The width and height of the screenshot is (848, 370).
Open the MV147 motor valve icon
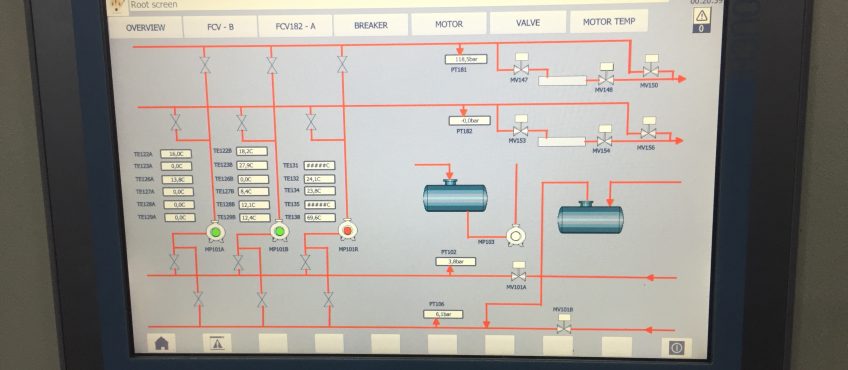(521, 64)
